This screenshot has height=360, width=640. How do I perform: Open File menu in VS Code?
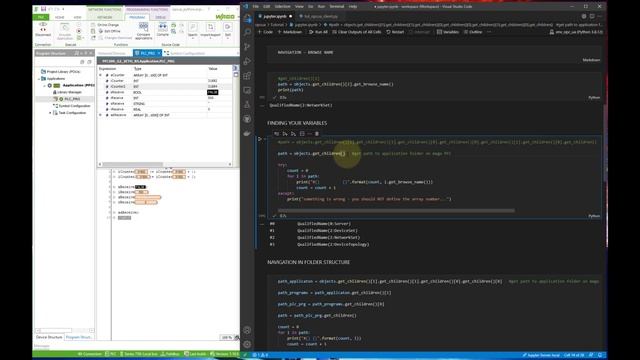coord(256,7)
